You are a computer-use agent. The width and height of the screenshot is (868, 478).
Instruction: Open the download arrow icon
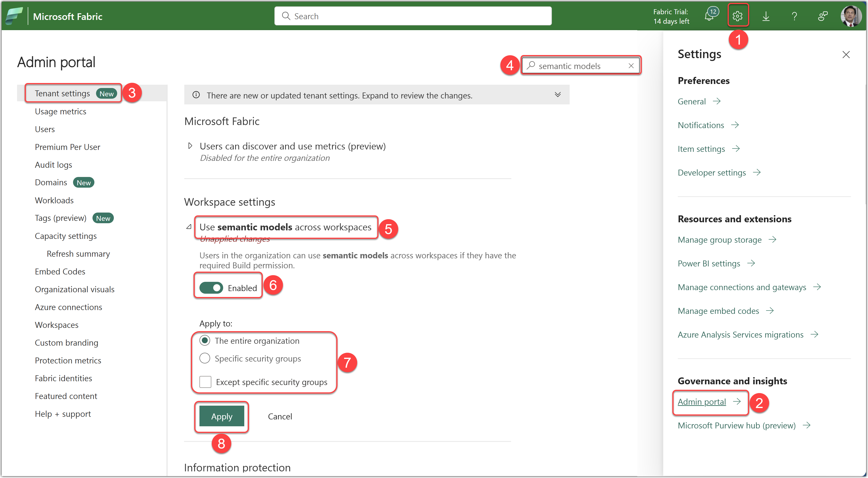pyautogui.click(x=766, y=16)
